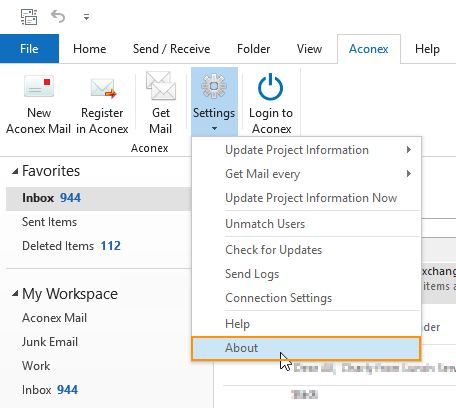456x408 pixels.
Task: Open the Junk Email folder
Action: point(50,342)
